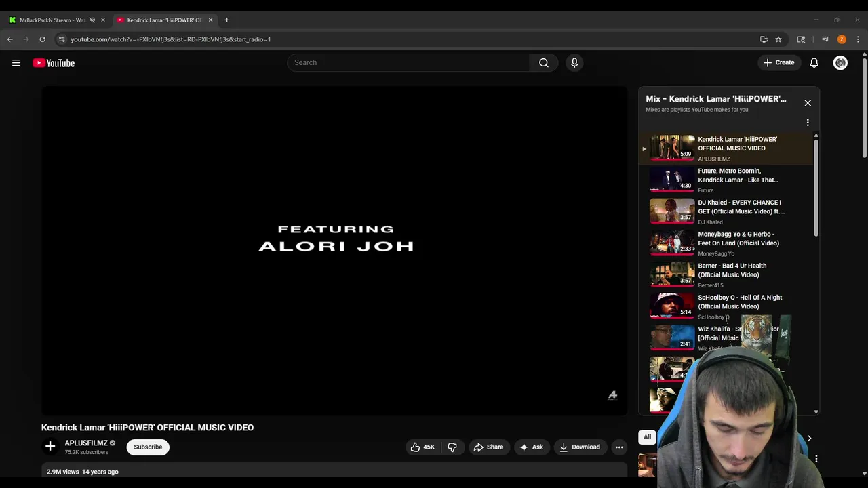Dislike the video with thumbs down

[452, 447]
